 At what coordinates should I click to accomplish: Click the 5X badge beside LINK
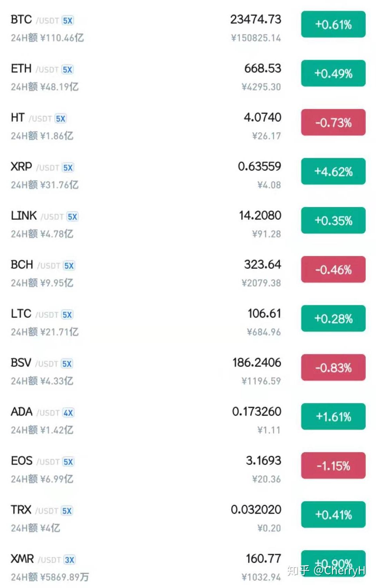click(x=72, y=217)
